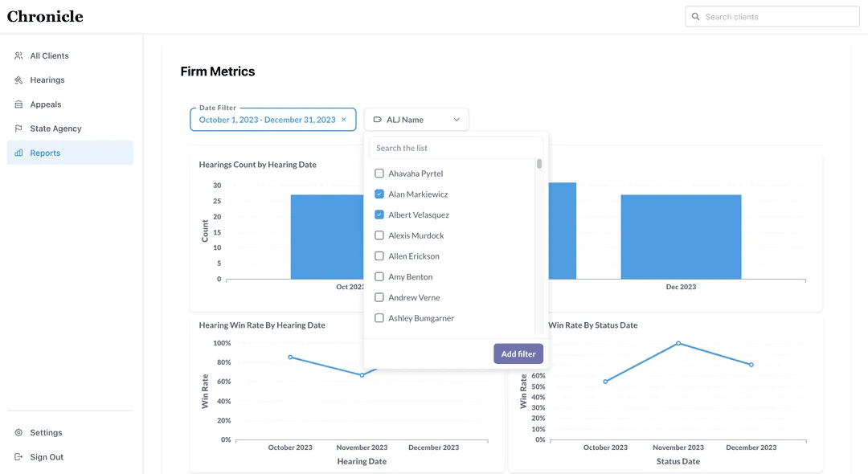Uncheck Alan Markiewicz in the ALJ list
The image size is (868, 474).
click(x=379, y=194)
